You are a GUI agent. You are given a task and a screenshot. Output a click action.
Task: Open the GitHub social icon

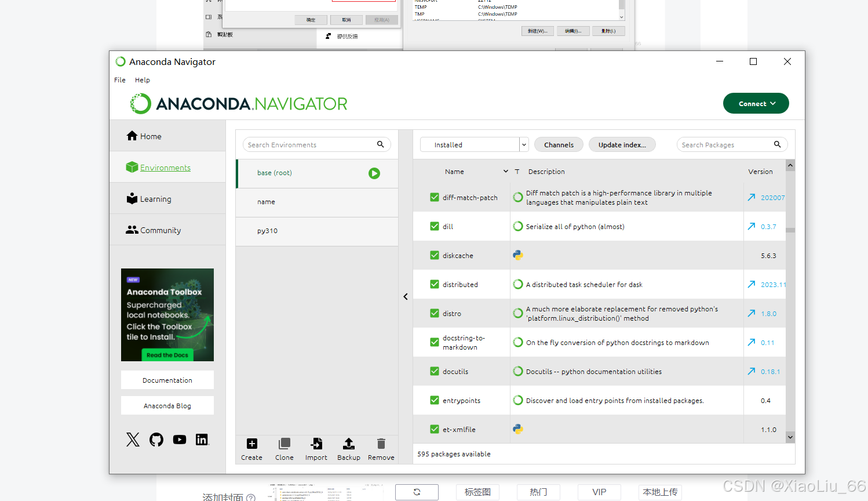click(156, 440)
